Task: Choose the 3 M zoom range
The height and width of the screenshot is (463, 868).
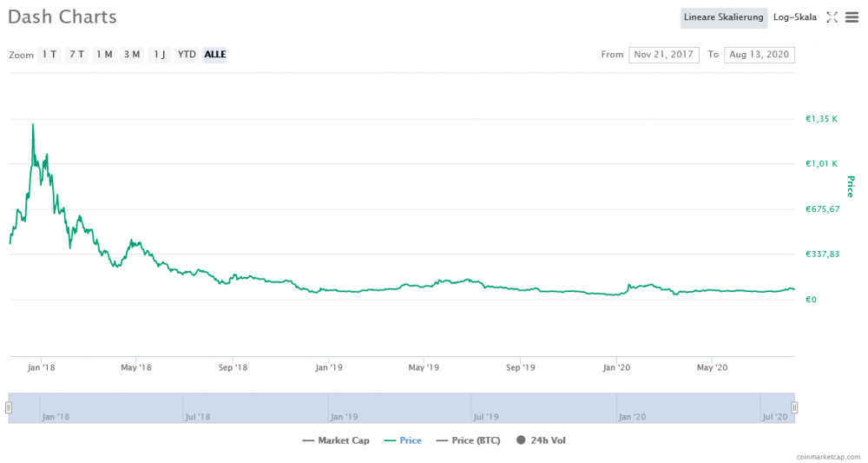Action: click(x=132, y=54)
